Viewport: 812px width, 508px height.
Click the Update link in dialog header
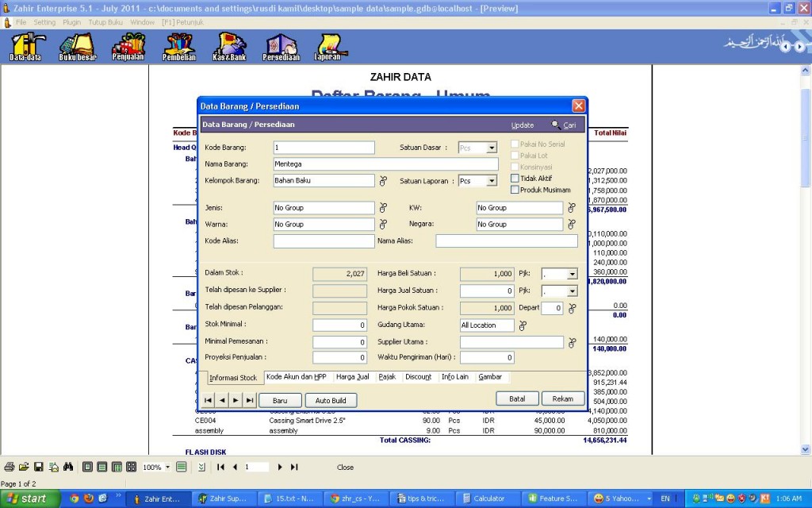[x=523, y=125]
